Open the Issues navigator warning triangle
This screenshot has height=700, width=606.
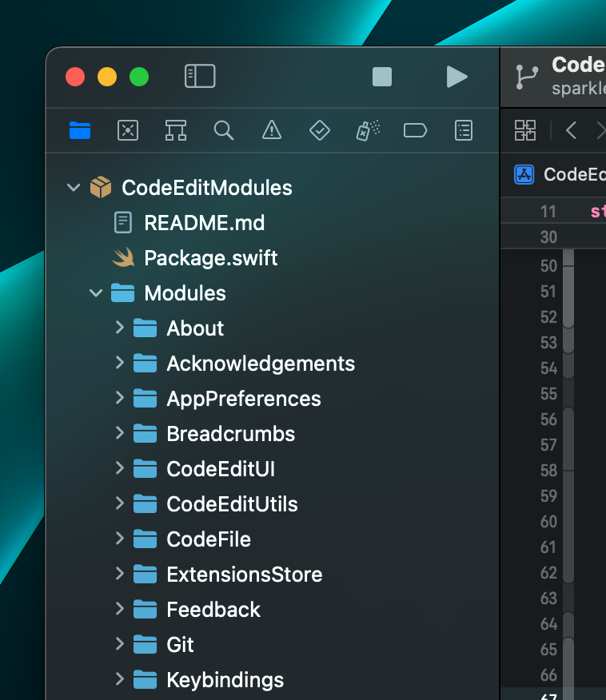271,130
